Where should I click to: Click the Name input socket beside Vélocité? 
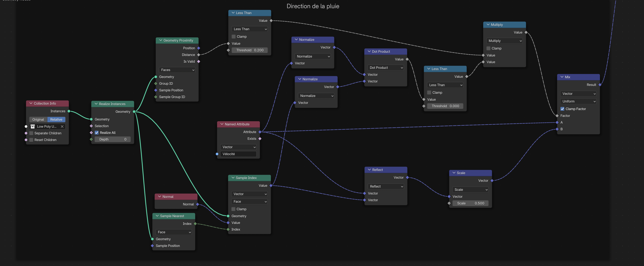click(217, 154)
